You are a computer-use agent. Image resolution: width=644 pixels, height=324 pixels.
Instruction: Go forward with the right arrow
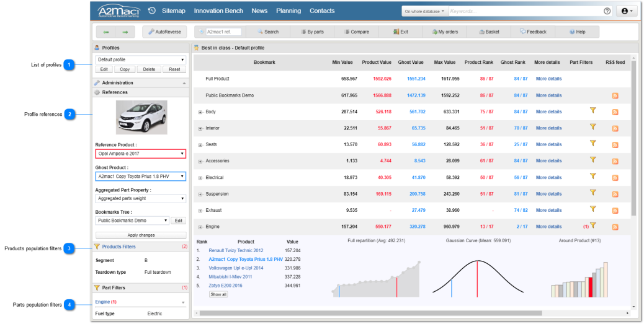125,32
